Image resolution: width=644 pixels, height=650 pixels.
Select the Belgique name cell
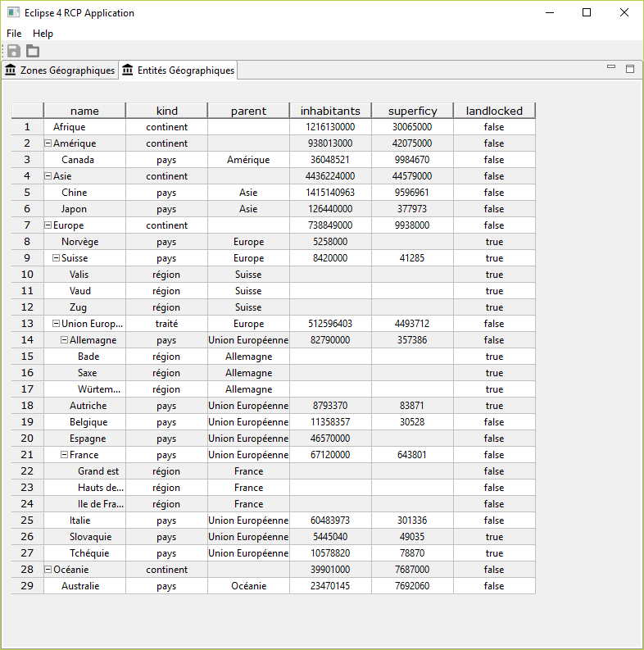pos(84,422)
